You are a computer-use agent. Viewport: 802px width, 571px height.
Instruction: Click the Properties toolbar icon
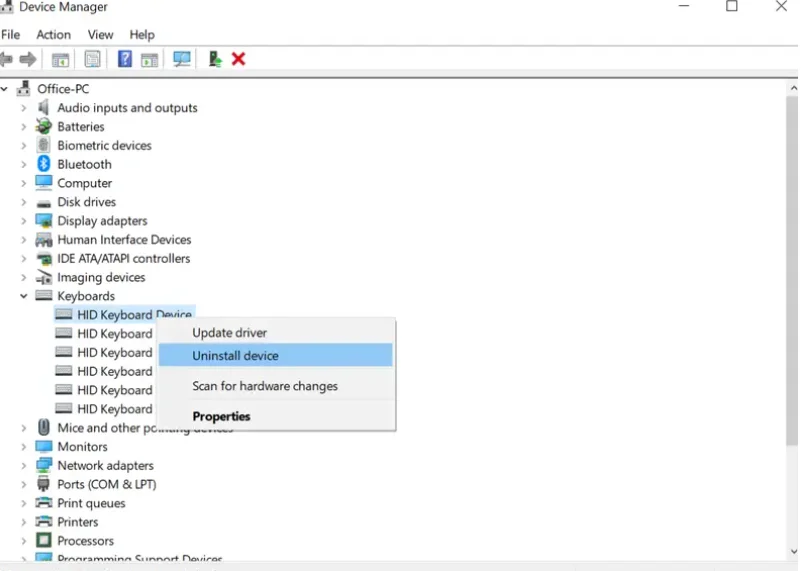tap(92, 59)
